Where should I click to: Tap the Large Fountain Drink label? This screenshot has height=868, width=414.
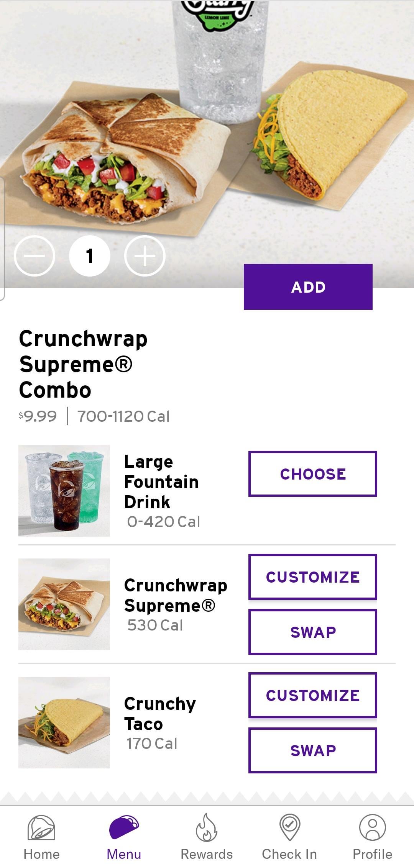click(161, 482)
